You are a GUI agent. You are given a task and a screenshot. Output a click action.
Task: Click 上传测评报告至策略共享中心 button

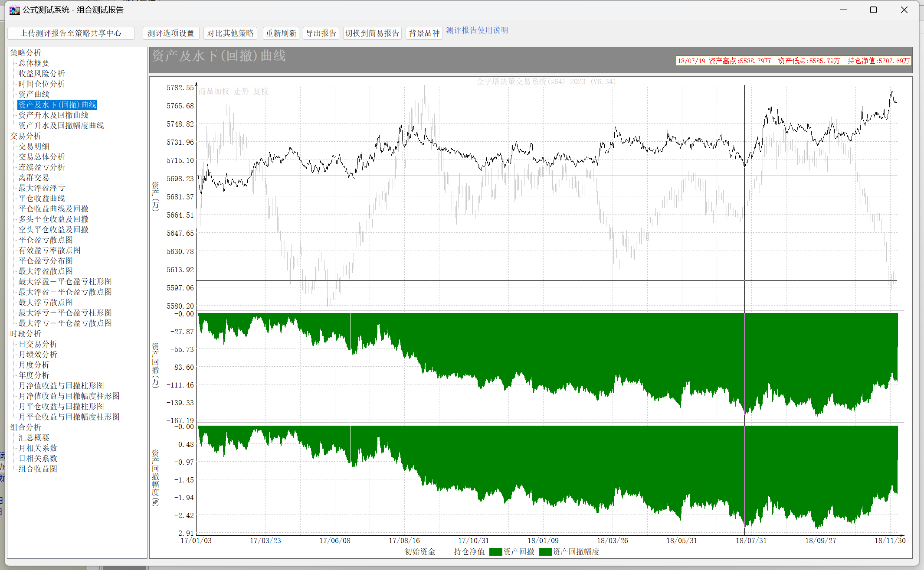(x=71, y=33)
